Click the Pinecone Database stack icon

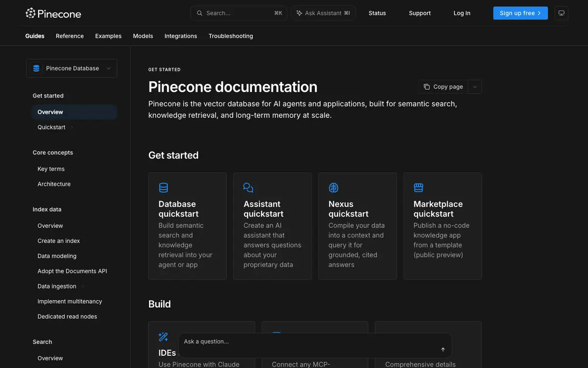(36, 68)
